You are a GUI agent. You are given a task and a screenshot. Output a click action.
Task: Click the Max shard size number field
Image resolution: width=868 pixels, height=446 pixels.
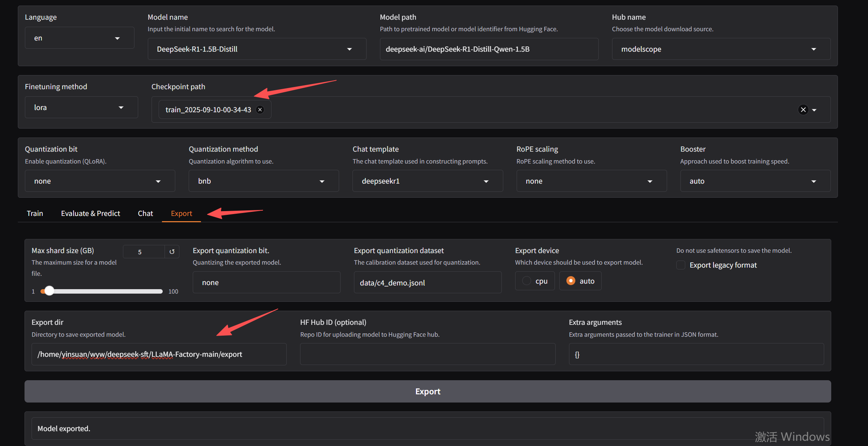pos(144,252)
